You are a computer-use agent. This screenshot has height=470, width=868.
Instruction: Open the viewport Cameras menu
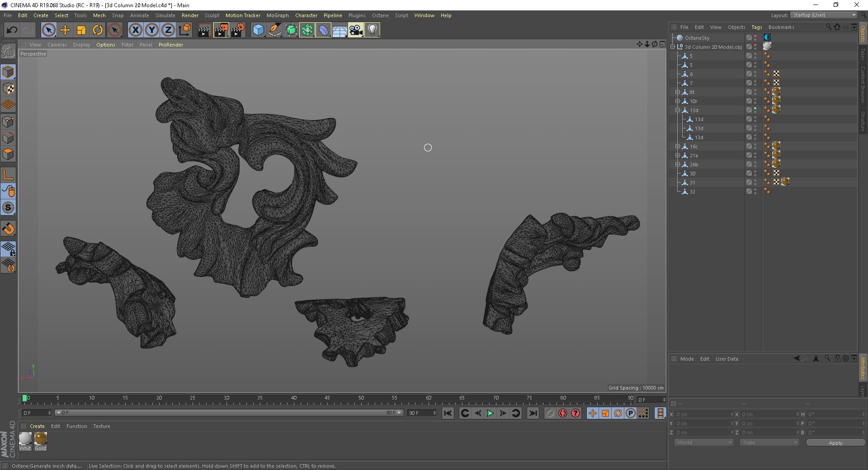coord(57,45)
